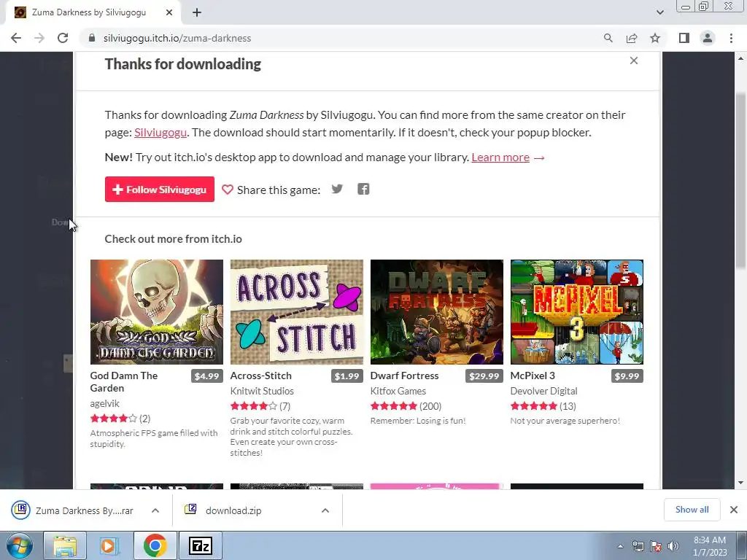Click the $29.99 price tag
Screen dimensions: 747x560
pyautogui.click(x=484, y=376)
